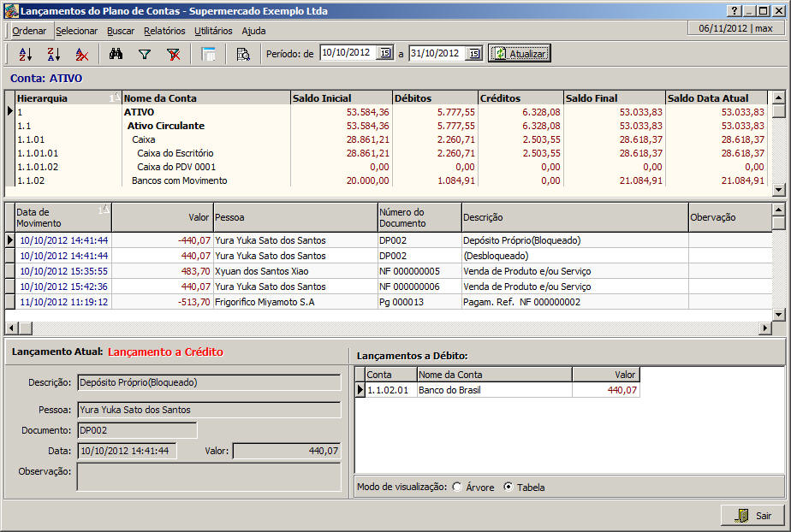Click the calculator toolbar icon
The height and width of the screenshot is (532, 791).
[x=208, y=53]
